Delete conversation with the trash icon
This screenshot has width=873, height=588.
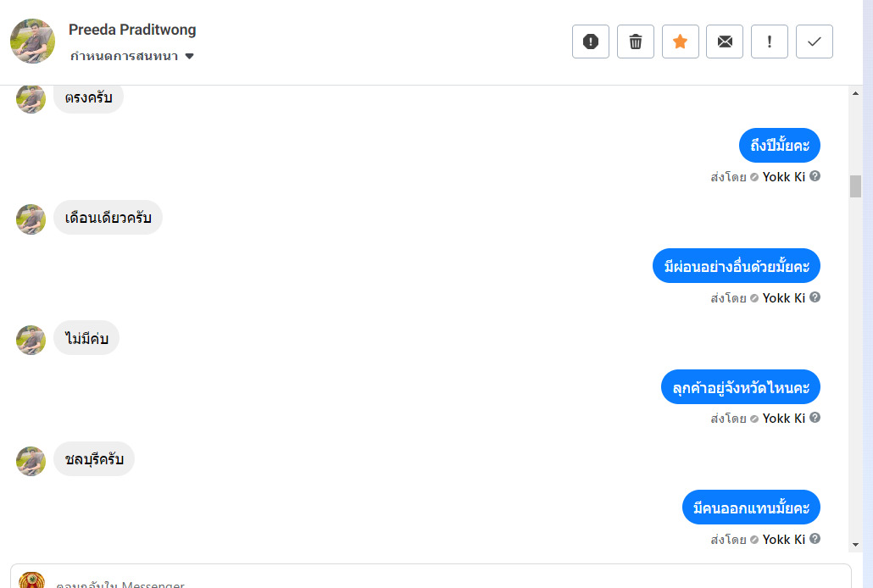(x=636, y=42)
